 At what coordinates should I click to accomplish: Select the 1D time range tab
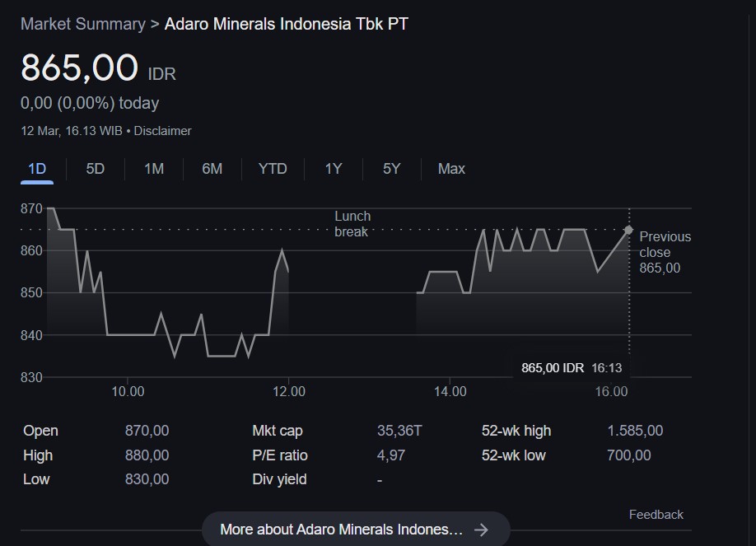click(37, 169)
